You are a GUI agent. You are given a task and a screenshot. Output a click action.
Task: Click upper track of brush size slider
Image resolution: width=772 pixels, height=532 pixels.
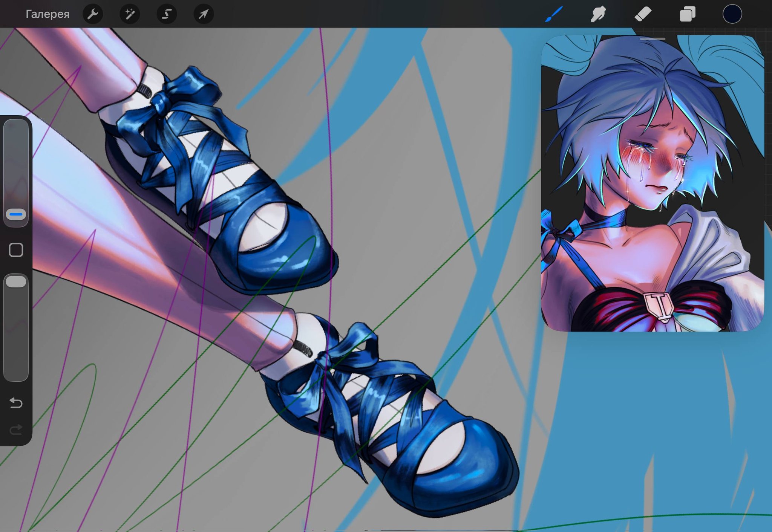click(16, 158)
